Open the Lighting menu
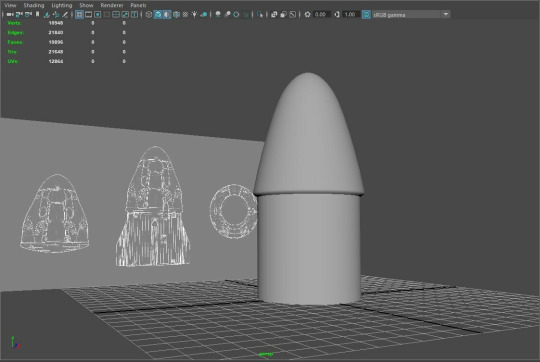This screenshot has width=540, height=362. 62,5
